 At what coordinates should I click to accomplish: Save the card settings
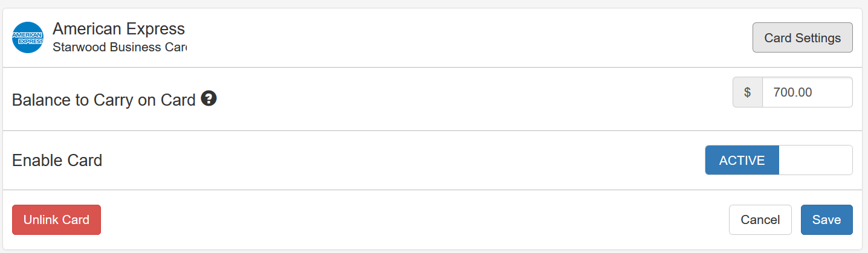826,220
